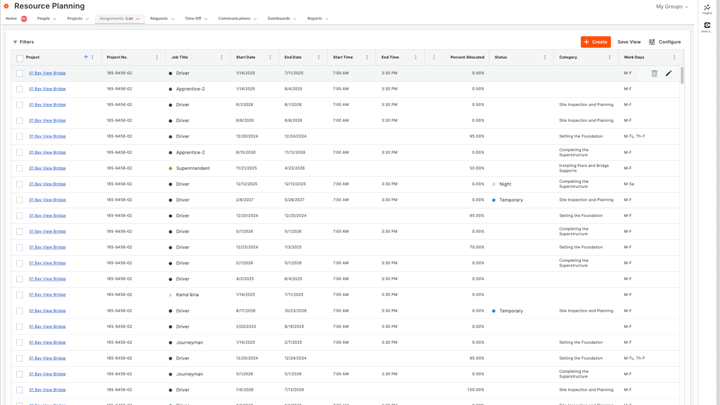720x405 pixels.
Task: Check the 70.00% allocated row checkbox
Action: pos(19,248)
